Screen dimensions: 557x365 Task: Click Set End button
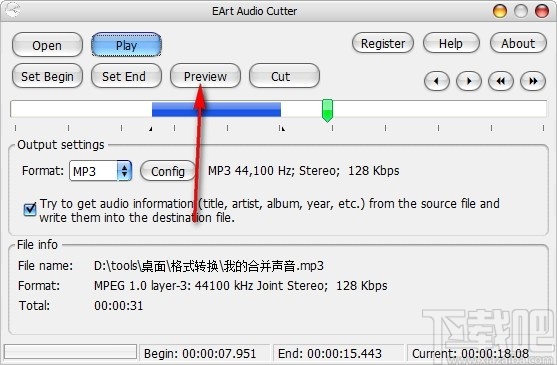coord(126,76)
